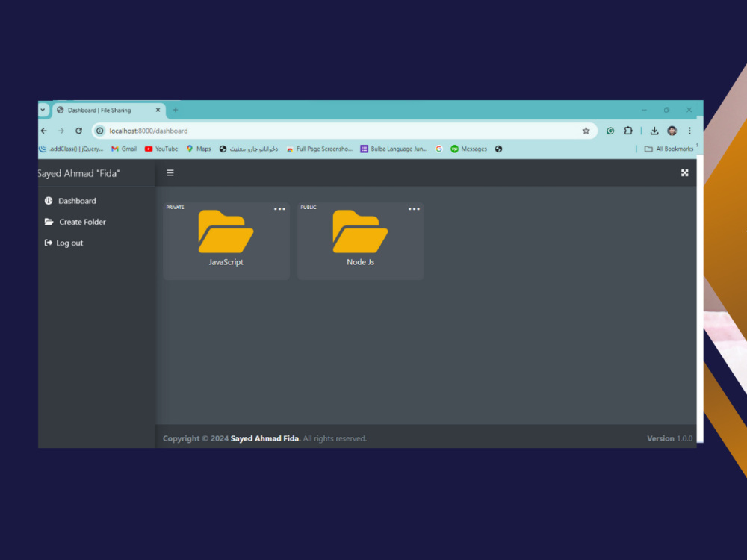Image resolution: width=747 pixels, height=560 pixels.
Task: Click the Sayed Ahmad "Fida" brand title
Action: click(78, 173)
